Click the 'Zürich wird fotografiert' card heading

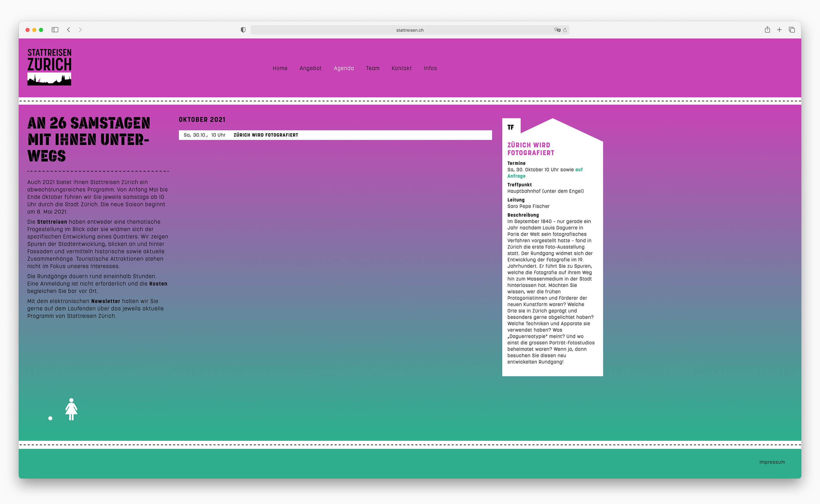(x=531, y=149)
